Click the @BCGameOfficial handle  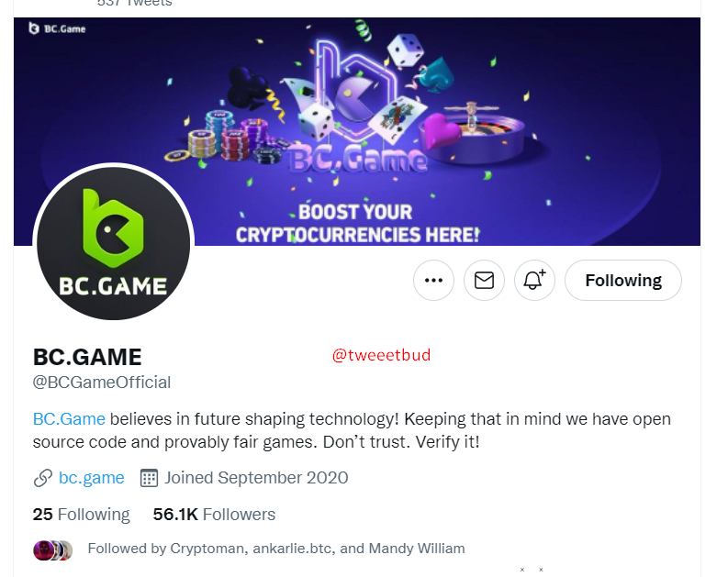[x=102, y=382]
